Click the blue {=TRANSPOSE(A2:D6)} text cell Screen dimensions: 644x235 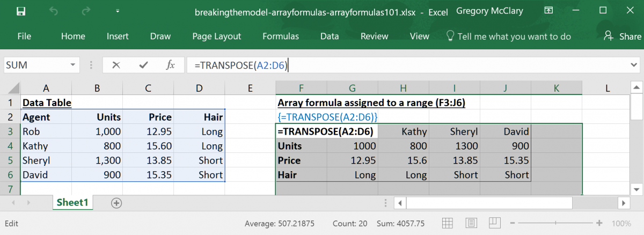coord(328,117)
